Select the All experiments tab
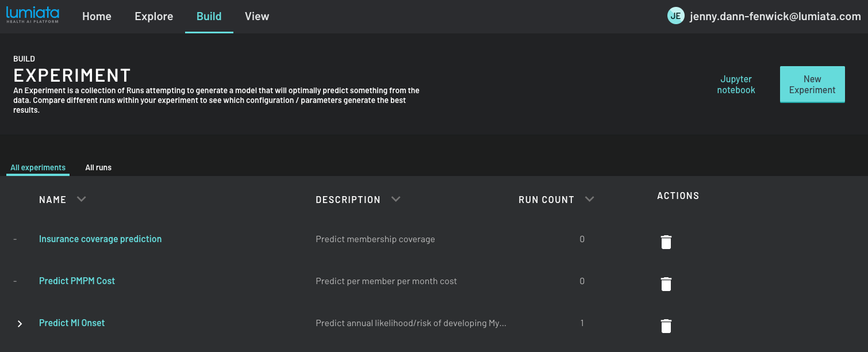This screenshot has width=868, height=352. [38, 167]
